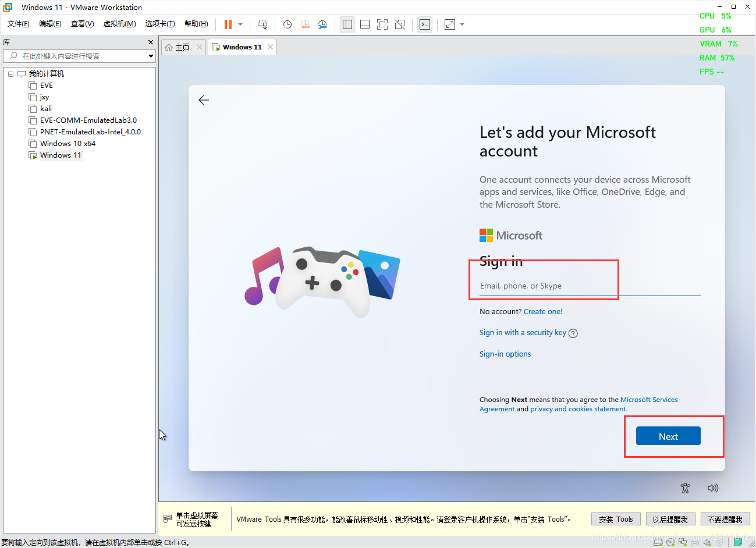Click the blue Next button
This screenshot has width=756, height=548.
668,436
